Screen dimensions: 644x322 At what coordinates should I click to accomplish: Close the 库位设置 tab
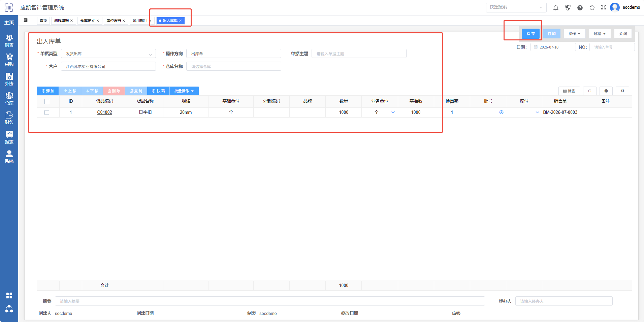[124, 21]
